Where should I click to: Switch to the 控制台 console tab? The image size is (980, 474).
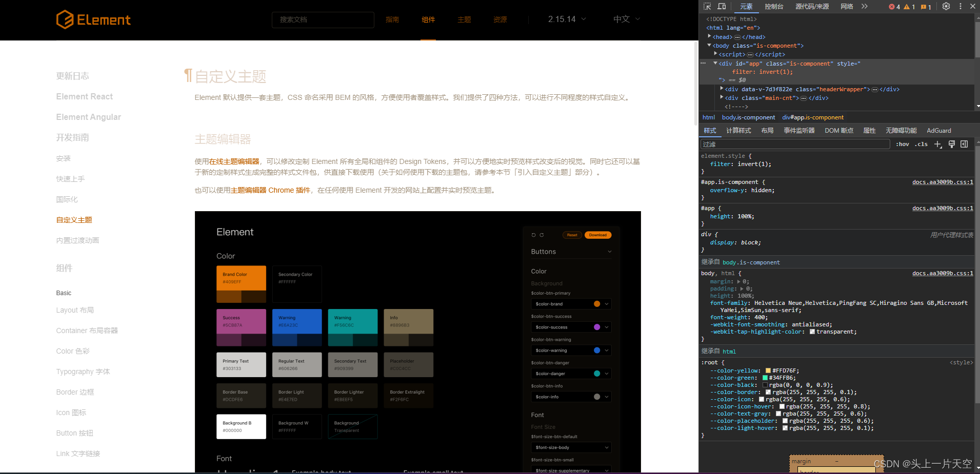coord(774,7)
